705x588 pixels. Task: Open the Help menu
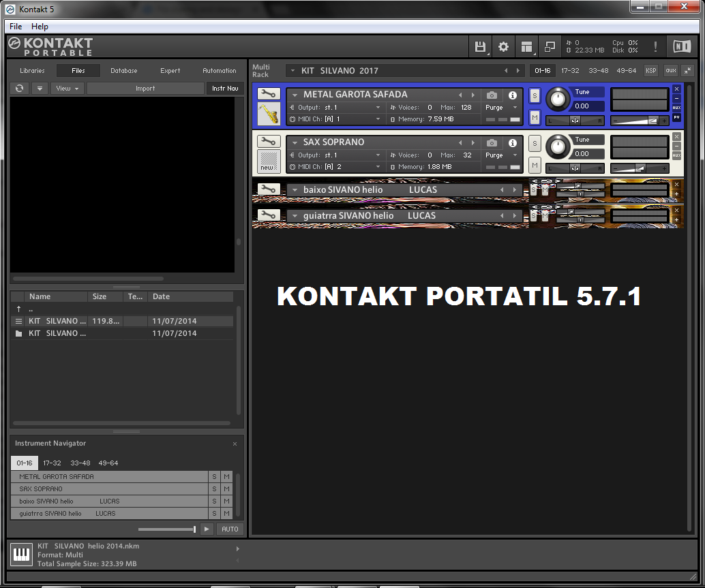click(40, 27)
